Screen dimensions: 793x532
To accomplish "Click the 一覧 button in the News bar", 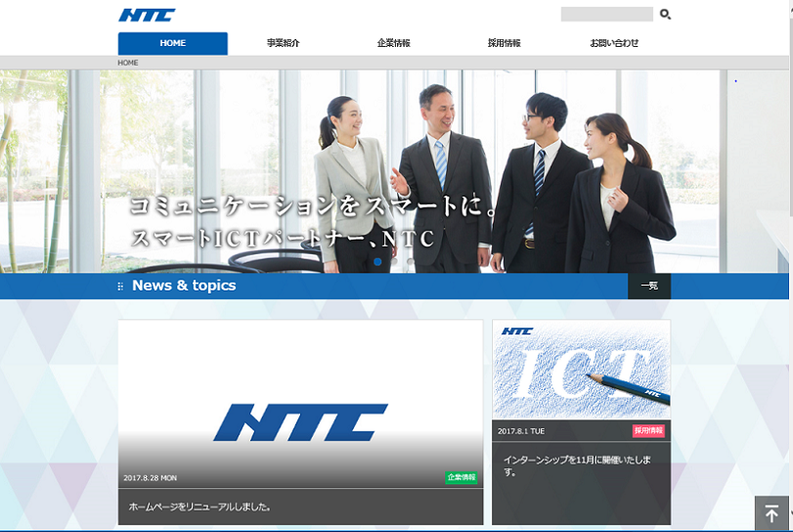I will pos(649,286).
